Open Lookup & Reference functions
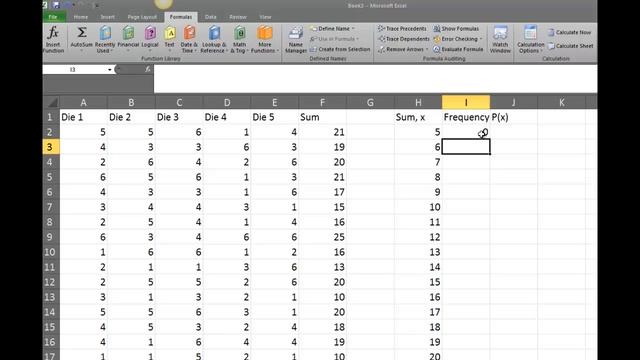 coord(214,39)
